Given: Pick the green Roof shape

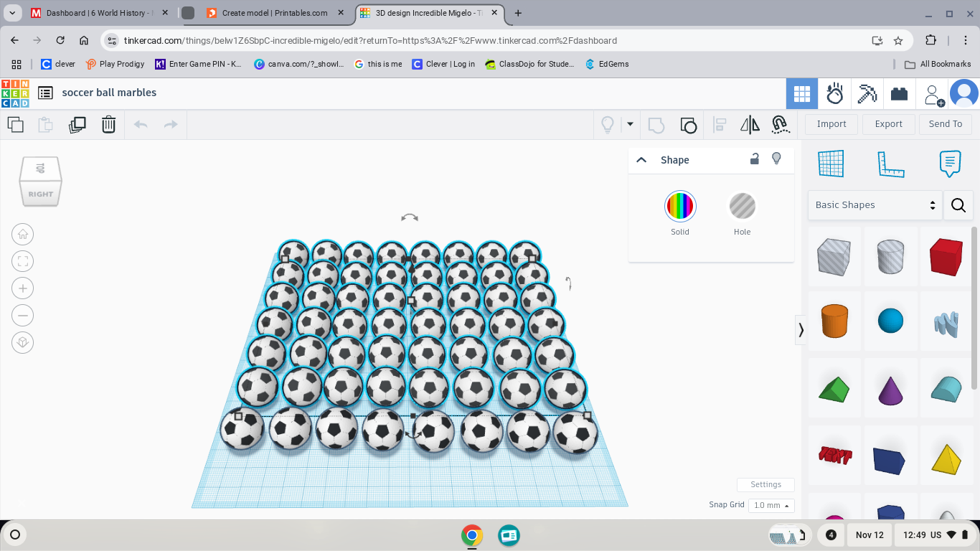Looking at the screenshot, I should (834, 390).
